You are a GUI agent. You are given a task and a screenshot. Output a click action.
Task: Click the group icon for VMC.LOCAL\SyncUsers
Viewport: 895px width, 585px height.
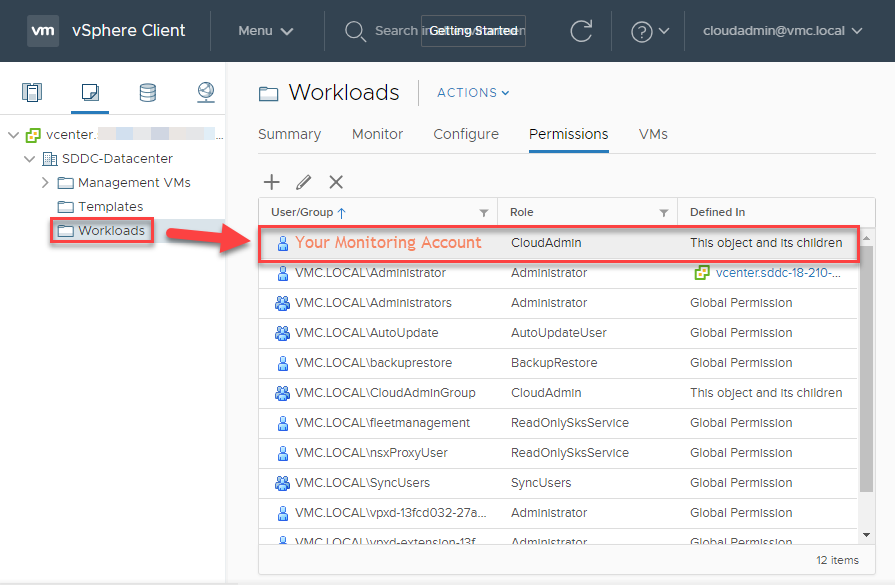pos(282,483)
